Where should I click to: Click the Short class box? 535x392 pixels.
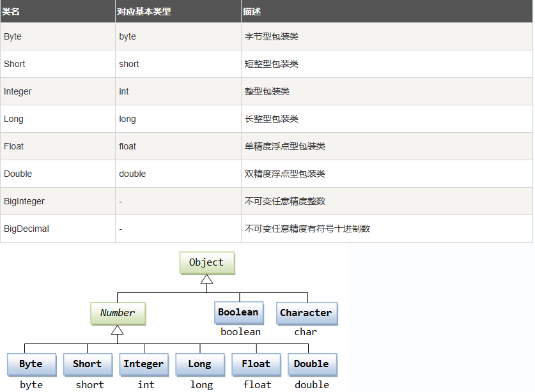coord(88,364)
